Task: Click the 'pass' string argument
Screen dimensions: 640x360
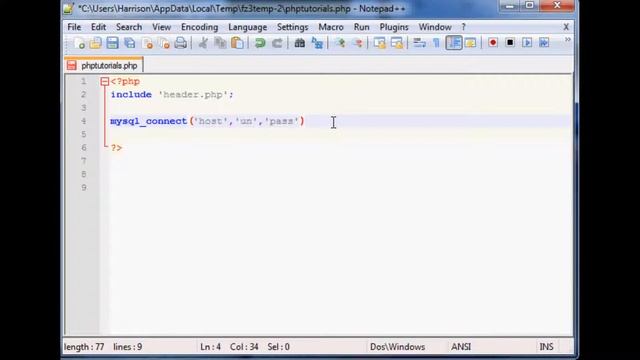Action: click(281, 121)
